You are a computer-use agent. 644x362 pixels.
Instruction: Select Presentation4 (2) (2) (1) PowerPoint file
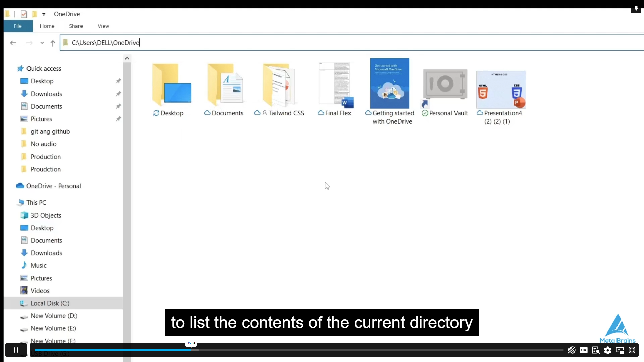tap(500, 97)
